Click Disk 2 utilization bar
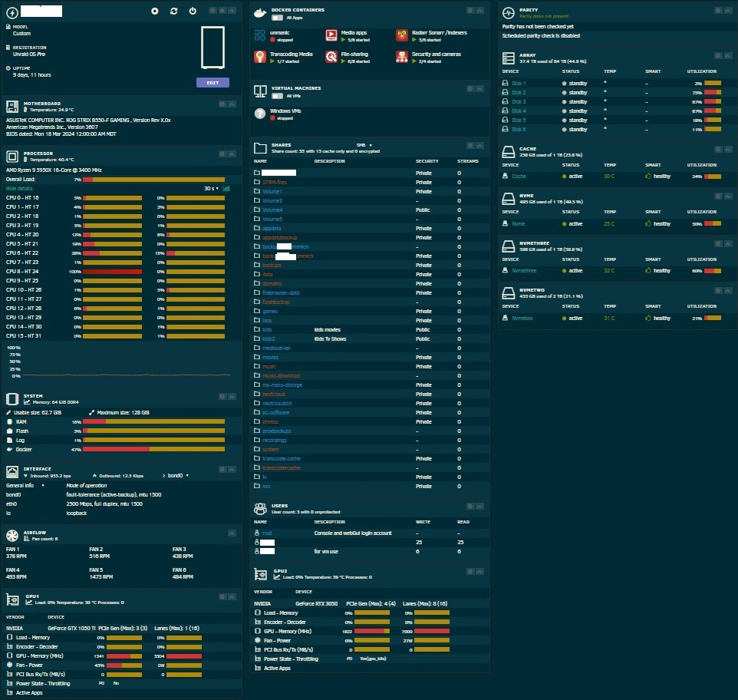Screen dimensions: 738x700 tap(713, 93)
